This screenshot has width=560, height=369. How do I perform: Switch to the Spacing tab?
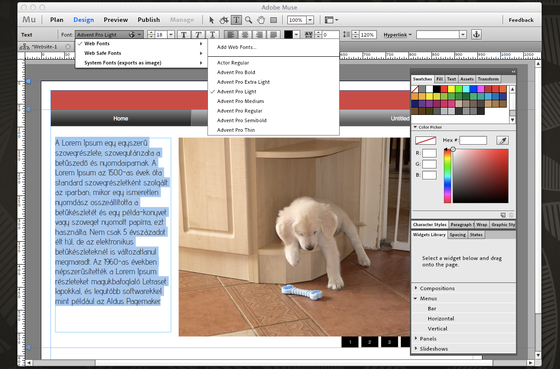coord(458,235)
